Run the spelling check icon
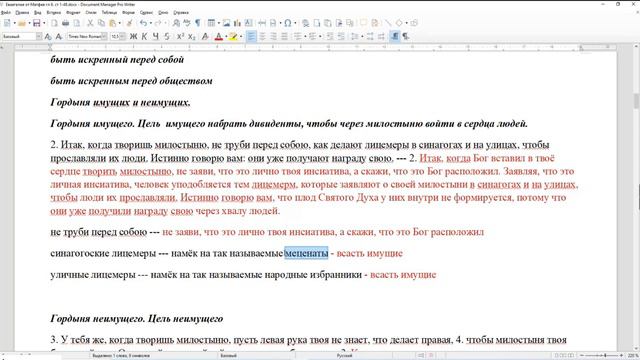The width and height of the screenshot is (640, 360). 187,23
